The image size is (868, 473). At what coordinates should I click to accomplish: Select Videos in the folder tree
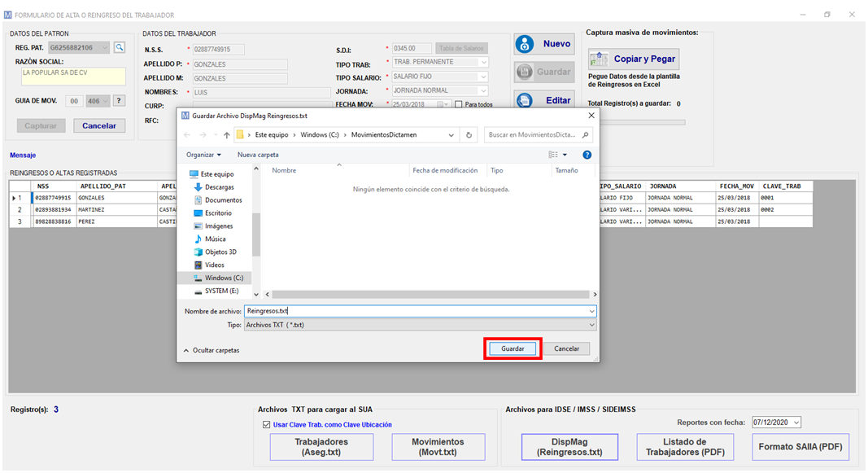coord(209,265)
